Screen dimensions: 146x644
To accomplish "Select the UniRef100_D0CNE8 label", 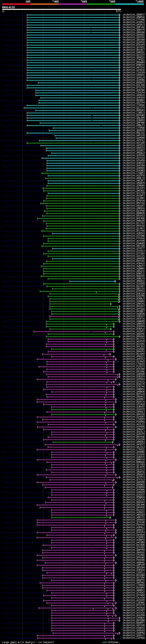I will (x=133, y=170).
